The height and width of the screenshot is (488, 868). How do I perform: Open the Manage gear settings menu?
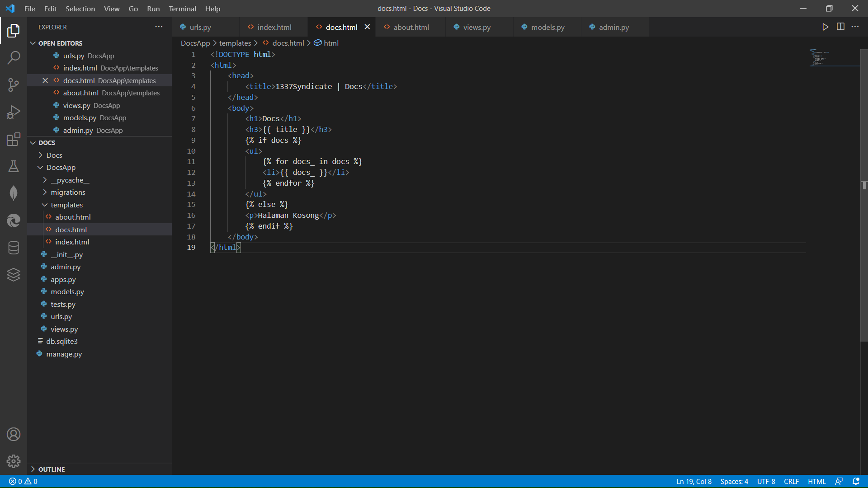[14, 461]
